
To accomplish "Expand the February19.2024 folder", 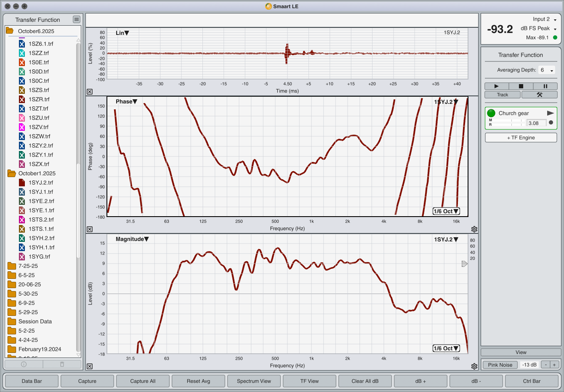I will coord(11,349).
